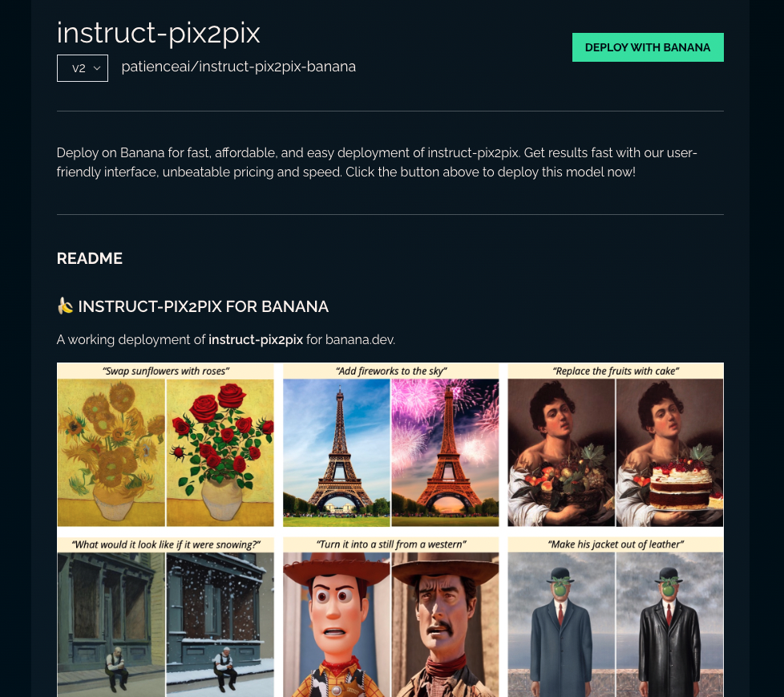Image resolution: width=784 pixels, height=697 pixels.
Task: Open the v2 version dropdown
Action: click(83, 68)
